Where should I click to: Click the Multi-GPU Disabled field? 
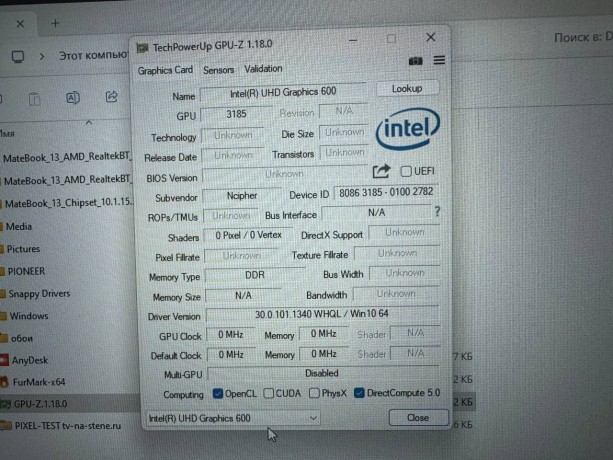point(322,374)
